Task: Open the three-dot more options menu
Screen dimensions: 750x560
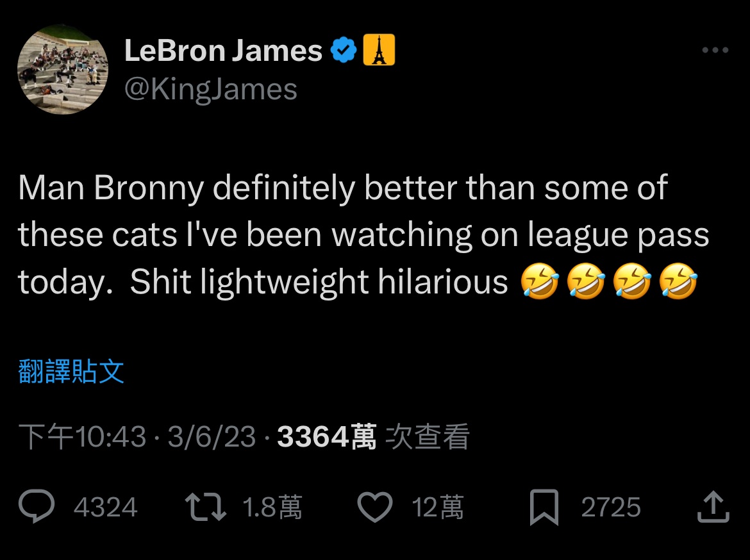Action: [715, 51]
